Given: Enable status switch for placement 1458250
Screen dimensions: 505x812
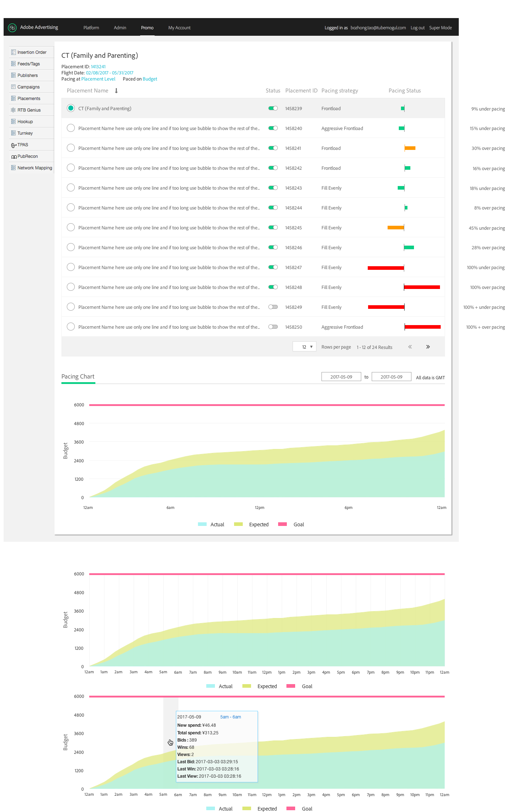Looking at the screenshot, I should click(x=273, y=327).
